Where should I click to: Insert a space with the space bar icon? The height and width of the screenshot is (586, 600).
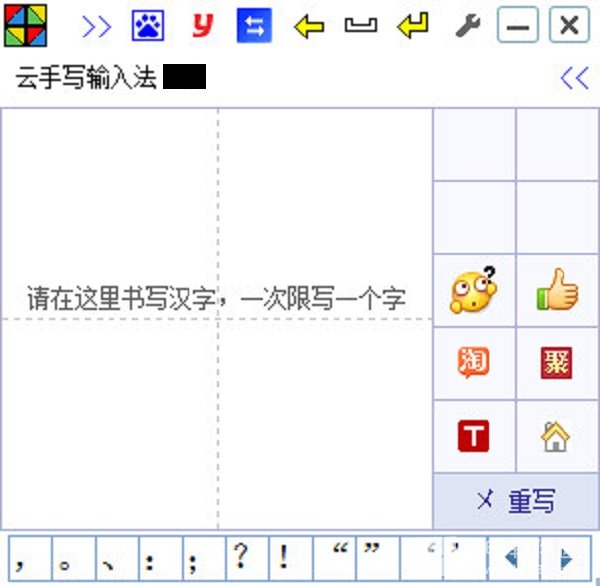click(361, 25)
